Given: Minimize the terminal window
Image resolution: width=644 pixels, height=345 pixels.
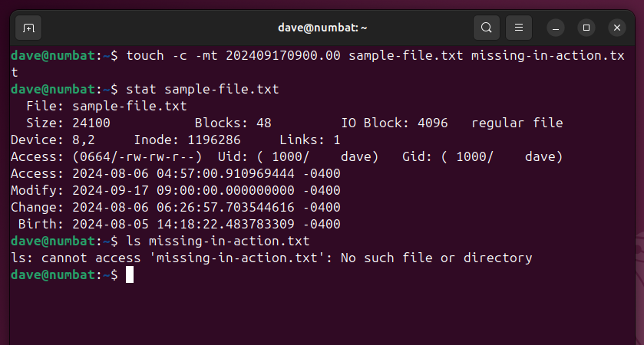Looking at the screenshot, I should click(x=556, y=28).
